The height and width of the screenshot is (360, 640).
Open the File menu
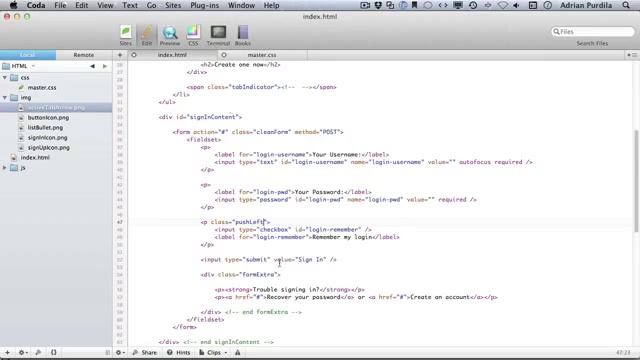(x=60, y=5)
